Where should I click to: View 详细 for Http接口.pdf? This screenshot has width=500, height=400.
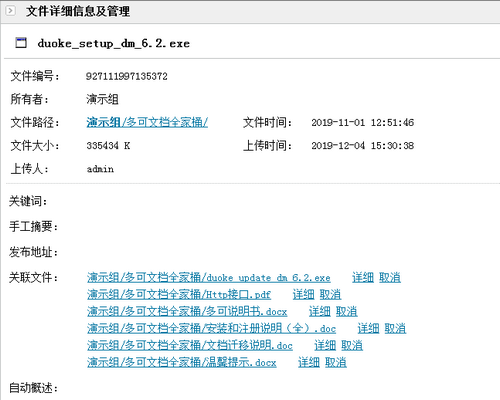[303, 294]
